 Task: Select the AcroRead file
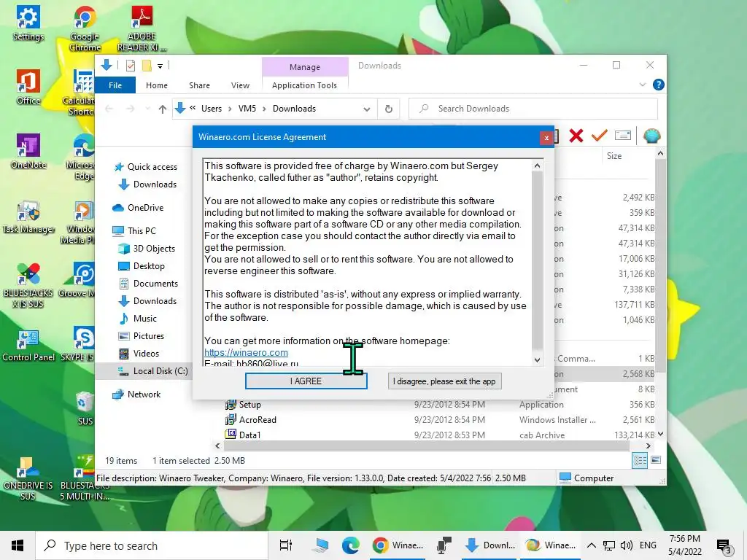coord(258,420)
